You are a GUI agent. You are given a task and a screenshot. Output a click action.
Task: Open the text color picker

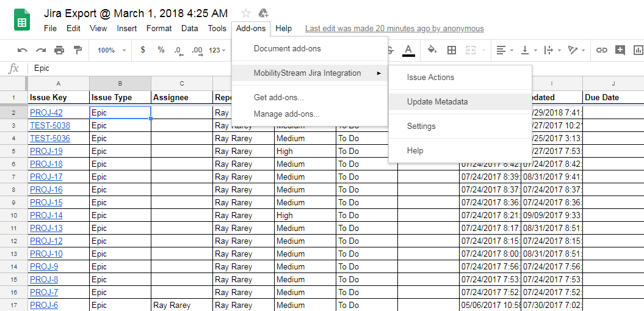[x=408, y=50]
